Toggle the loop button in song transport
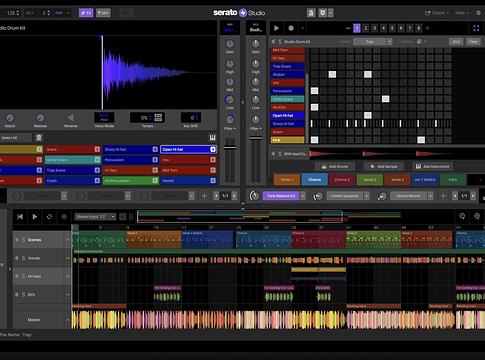Viewport: 485px width, 360px height. tap(49, 217)
